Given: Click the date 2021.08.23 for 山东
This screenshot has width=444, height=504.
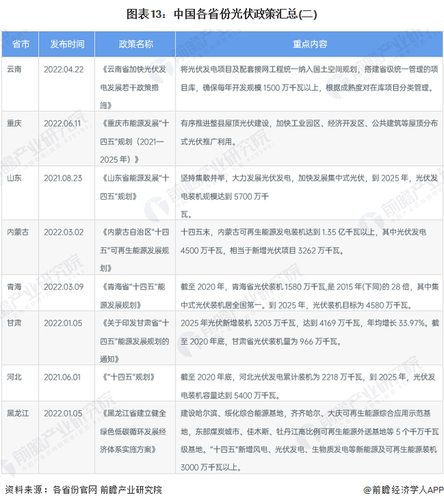Looking at the screenshot, I should pos(65,178).
